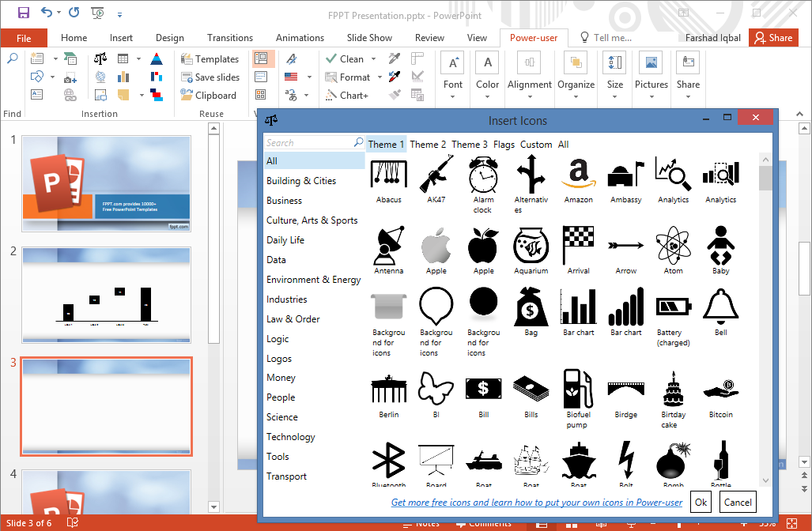The width and height of the screenshot is (812, 531).
Task: Select the Alarm clock icon
Action: (483, 175)
